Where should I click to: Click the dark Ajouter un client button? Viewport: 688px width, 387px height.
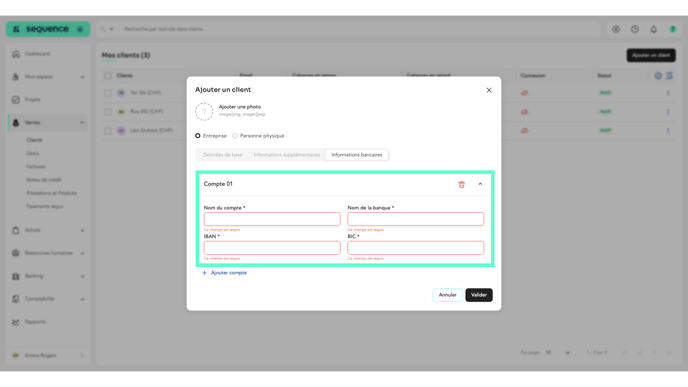click(651, 55)
